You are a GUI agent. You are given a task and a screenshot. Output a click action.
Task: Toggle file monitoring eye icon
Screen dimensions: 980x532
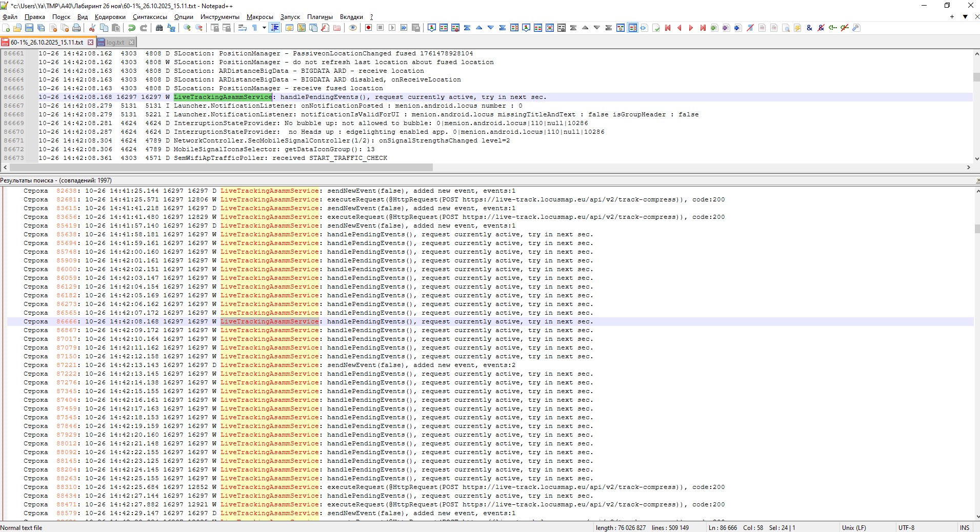point(352,28)
